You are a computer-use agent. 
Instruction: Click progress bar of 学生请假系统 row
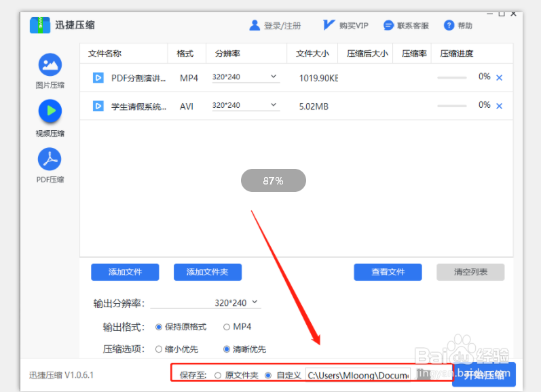tap(452, 106)
